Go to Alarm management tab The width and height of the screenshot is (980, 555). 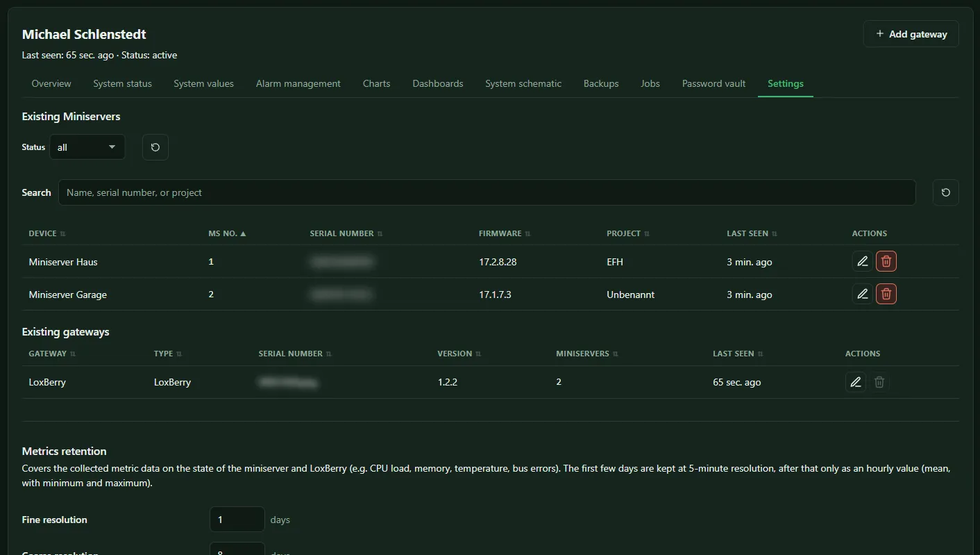click(298, 83)
